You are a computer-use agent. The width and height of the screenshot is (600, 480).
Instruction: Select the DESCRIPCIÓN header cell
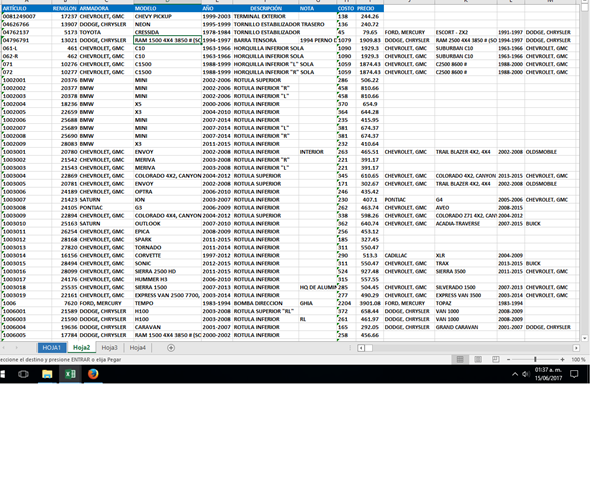tap(266, 8)
